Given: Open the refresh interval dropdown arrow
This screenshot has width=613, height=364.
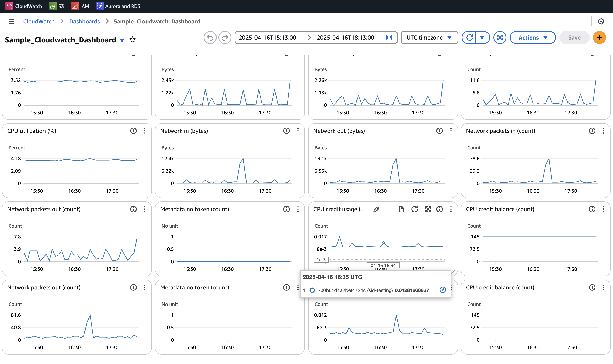Looking at the screenshot, I should tap(482, 38).
